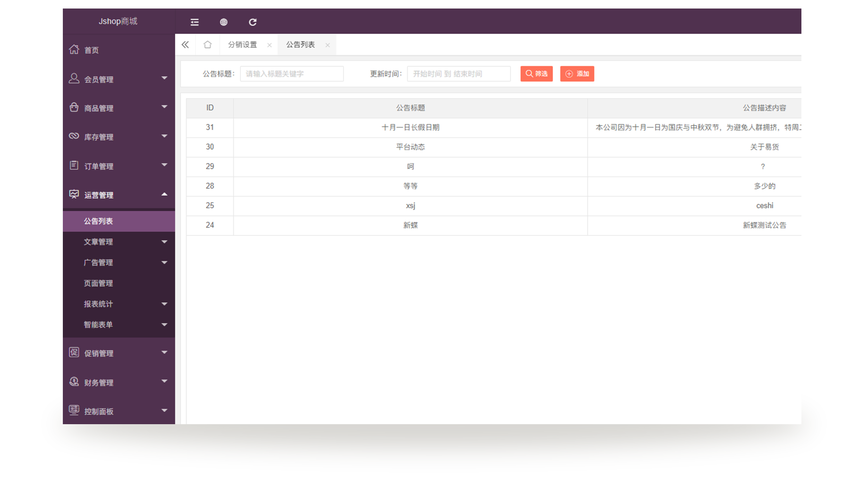This screenshot has width=868, height=486.
Task: Click the house icon beside 首页
Action: [x=74, y=50]
